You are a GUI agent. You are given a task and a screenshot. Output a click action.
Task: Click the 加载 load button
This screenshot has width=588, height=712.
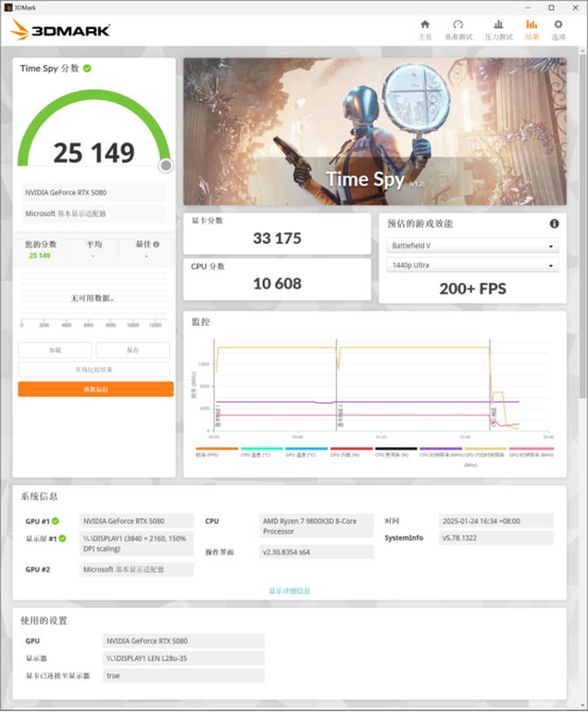point(55,350)
